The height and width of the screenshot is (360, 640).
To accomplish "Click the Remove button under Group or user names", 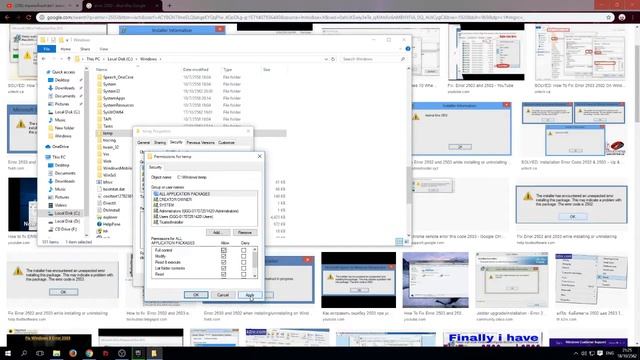I will tap(244, 232).
